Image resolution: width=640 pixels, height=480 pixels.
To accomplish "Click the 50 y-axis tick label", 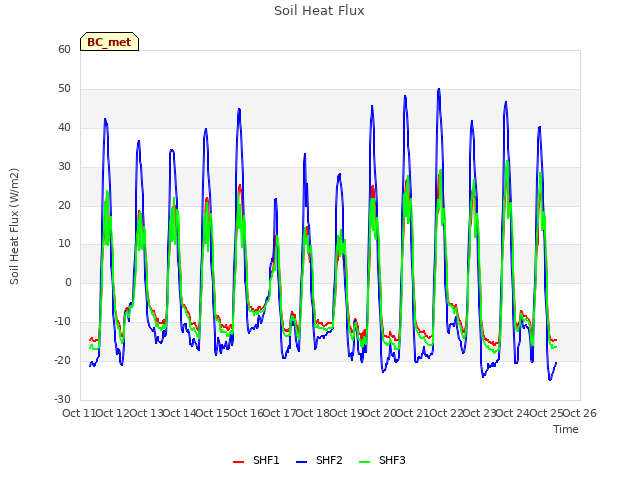I will (x=64, y=89).
